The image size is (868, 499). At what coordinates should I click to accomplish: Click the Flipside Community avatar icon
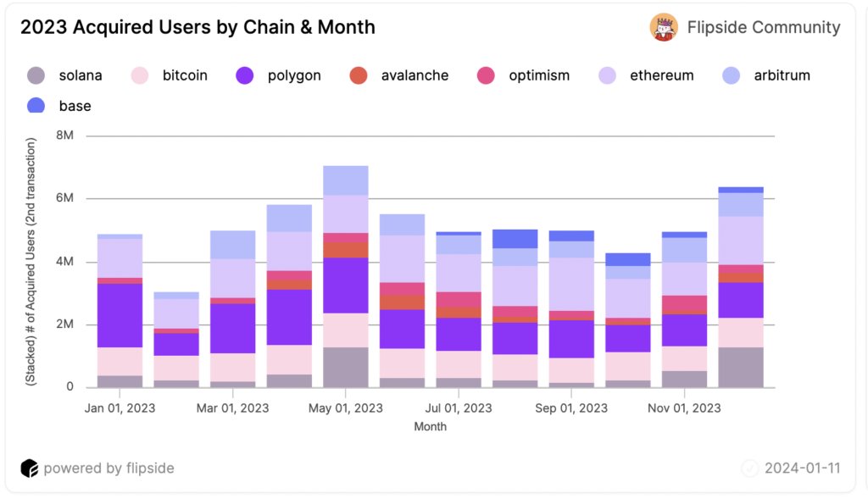pyautogui.click(x=664, y=27)
